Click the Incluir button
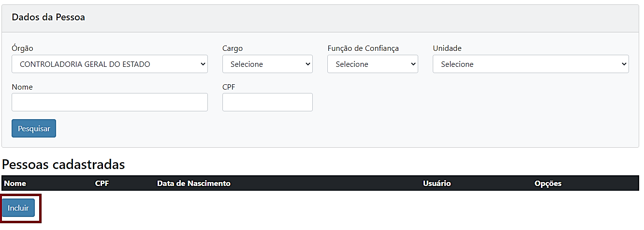 18,208
